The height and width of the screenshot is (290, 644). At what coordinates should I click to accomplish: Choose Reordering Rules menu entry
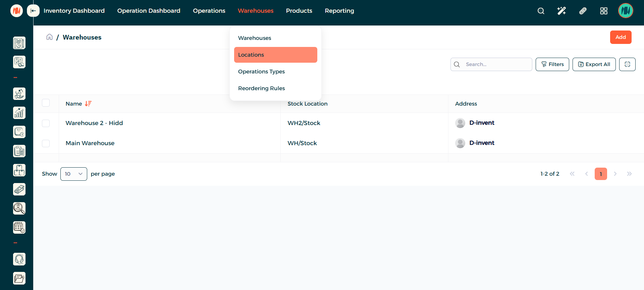click(x=261, y=88)
